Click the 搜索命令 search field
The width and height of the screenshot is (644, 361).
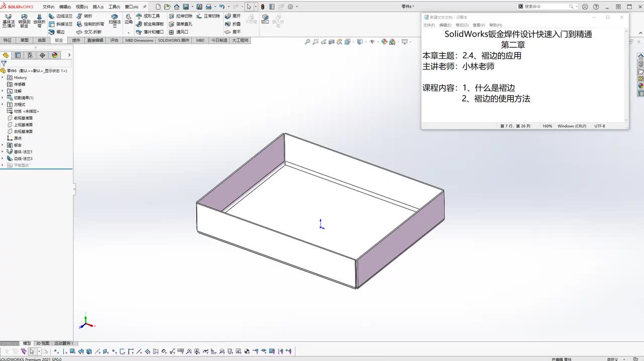(546, 7)
